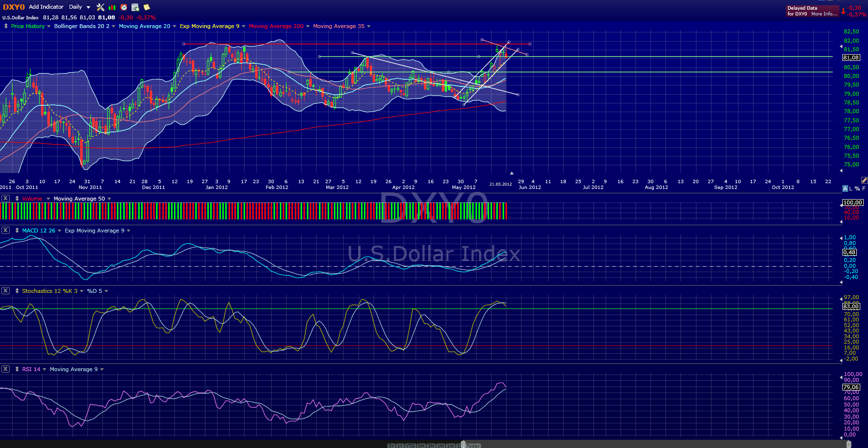
Task: Expand the Bollinger Bands 20 2 dropdown arrow
Action: click(x=114, y=27)
